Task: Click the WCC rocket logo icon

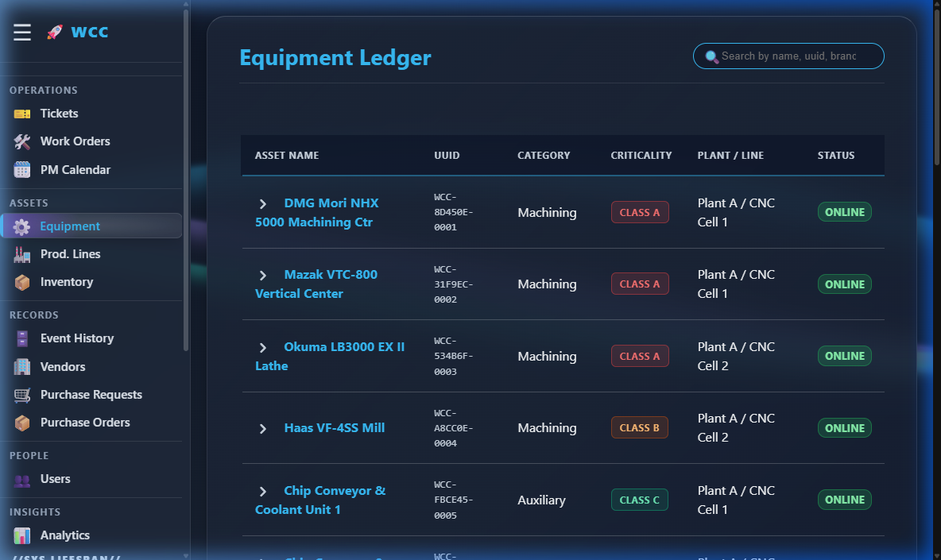Action: (55, 32)
